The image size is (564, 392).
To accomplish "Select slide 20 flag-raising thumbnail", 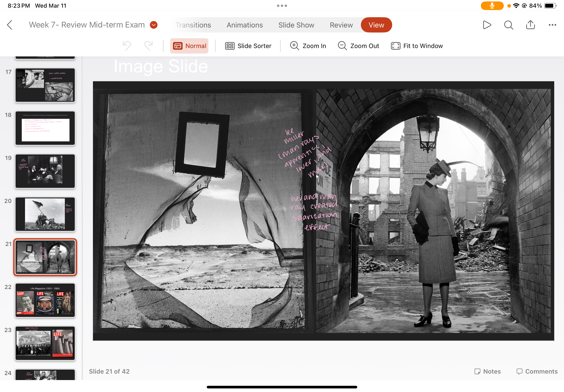I will [x=45, y=214].
